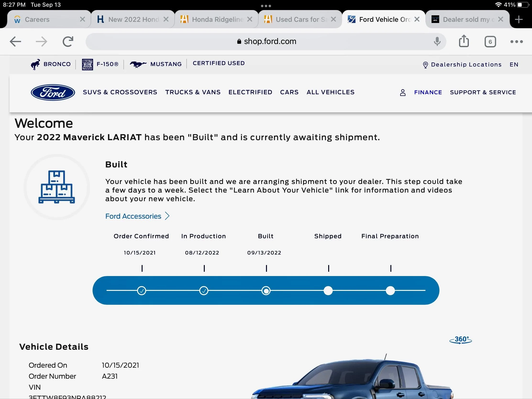Add a new browser tab
Image resolution: width=532 pixels, height=399 pixels.
click(519, 19)
